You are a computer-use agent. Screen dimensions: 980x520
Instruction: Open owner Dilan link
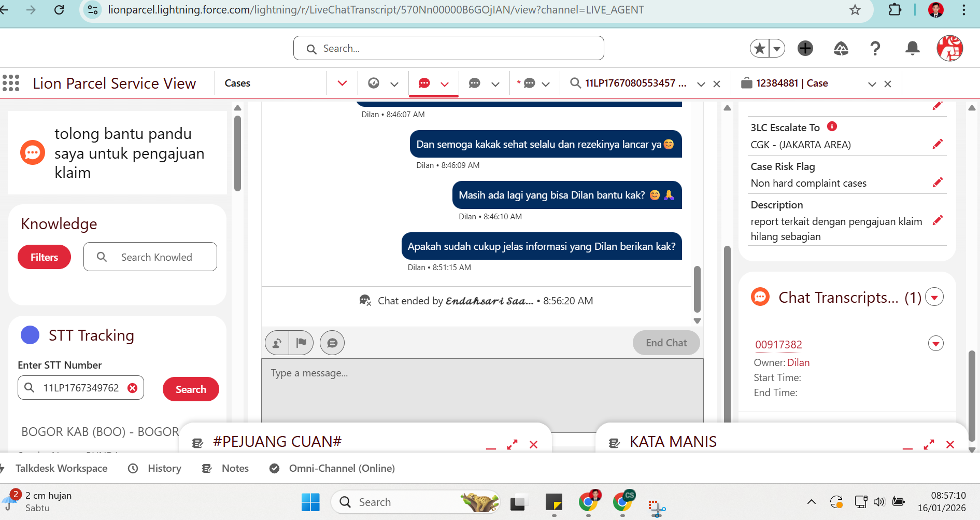point(798,362)
